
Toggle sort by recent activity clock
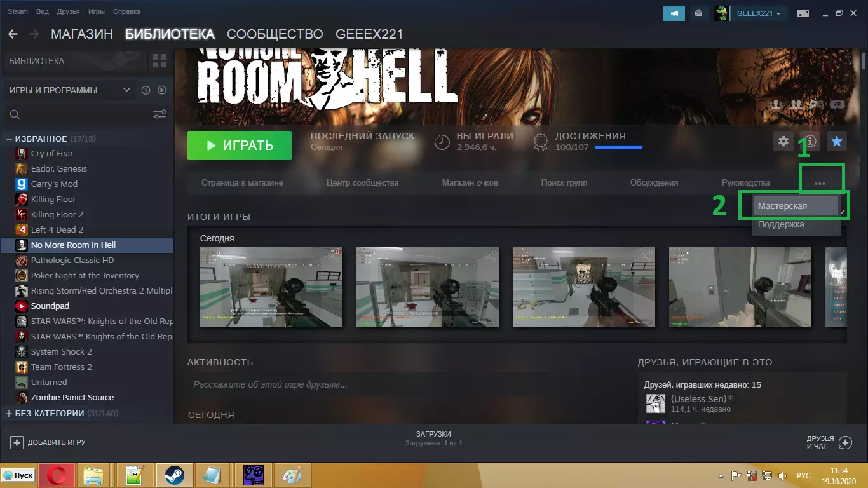146,90
